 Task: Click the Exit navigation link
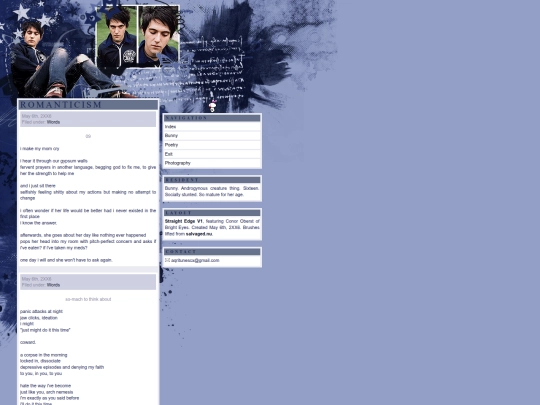[x=212, y=154]
